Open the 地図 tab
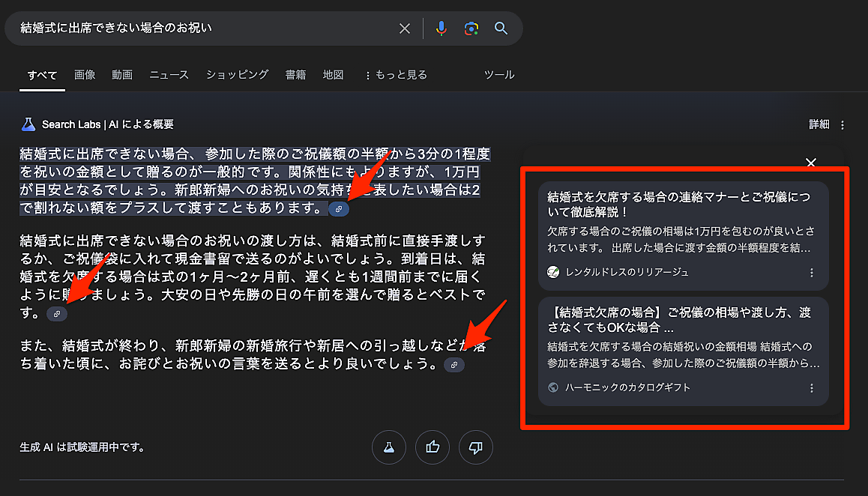This screenshot has width=868, height=496. click(x=333, y=75)
